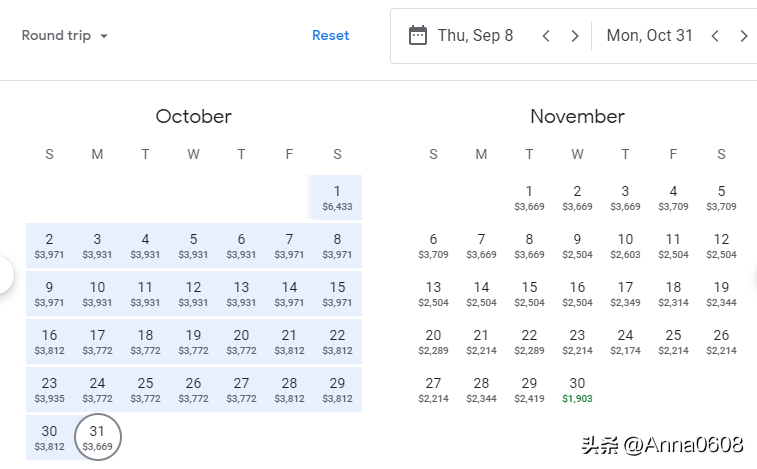Screen dimensions: 757x469
Task: Choose October 1 priced $6,433
Action: 337,198
